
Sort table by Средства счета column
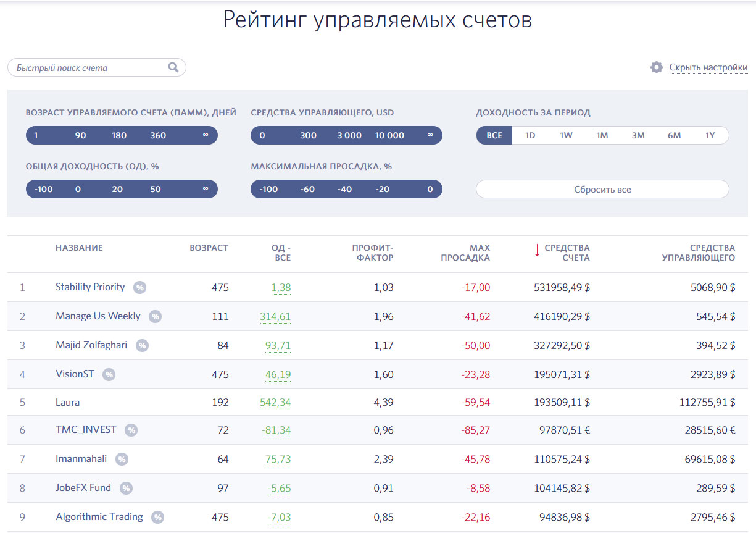click(567, 253)
